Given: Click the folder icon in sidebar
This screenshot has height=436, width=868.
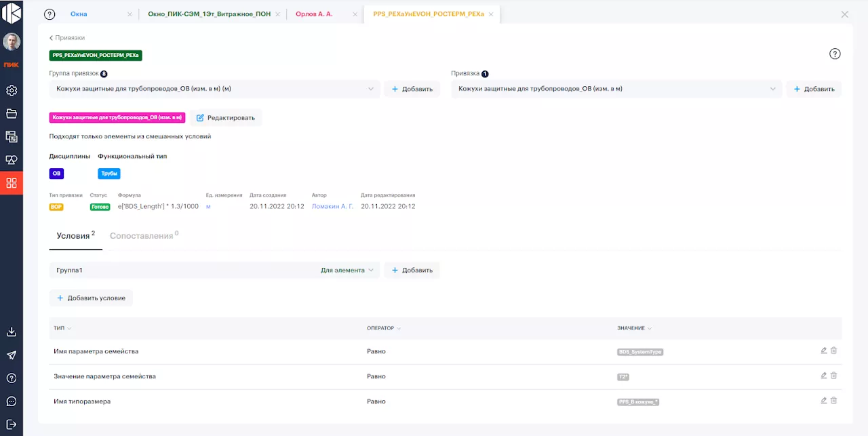Looking at the screenshot, I should 12,113.
